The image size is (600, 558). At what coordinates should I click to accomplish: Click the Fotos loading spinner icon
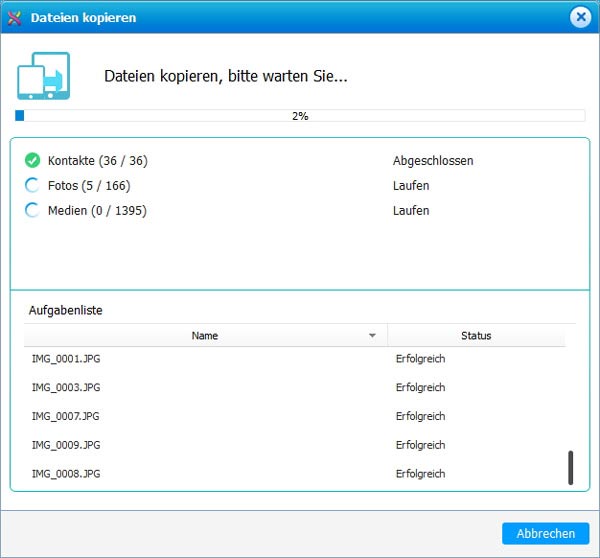point(32,185)
